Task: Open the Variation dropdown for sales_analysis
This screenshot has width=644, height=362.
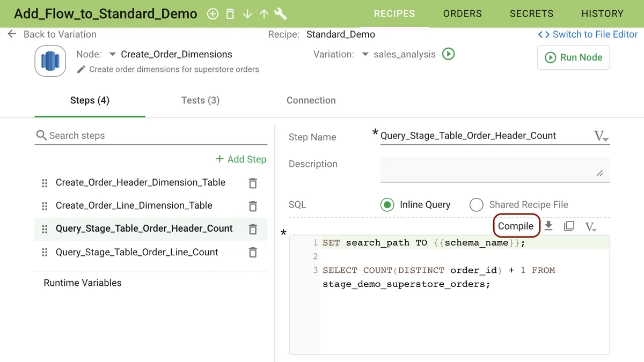Action: click(x=365, y=54)
